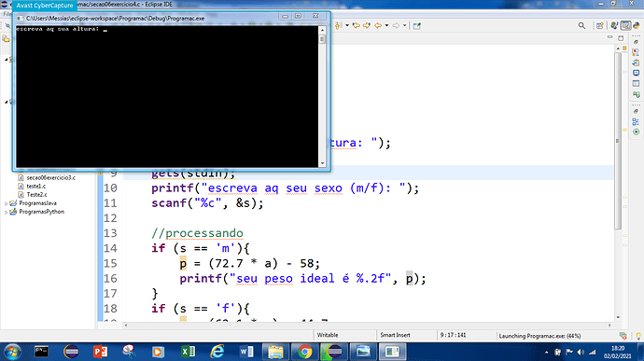Select the C/C++ perspective button

[x=625, y=26]
